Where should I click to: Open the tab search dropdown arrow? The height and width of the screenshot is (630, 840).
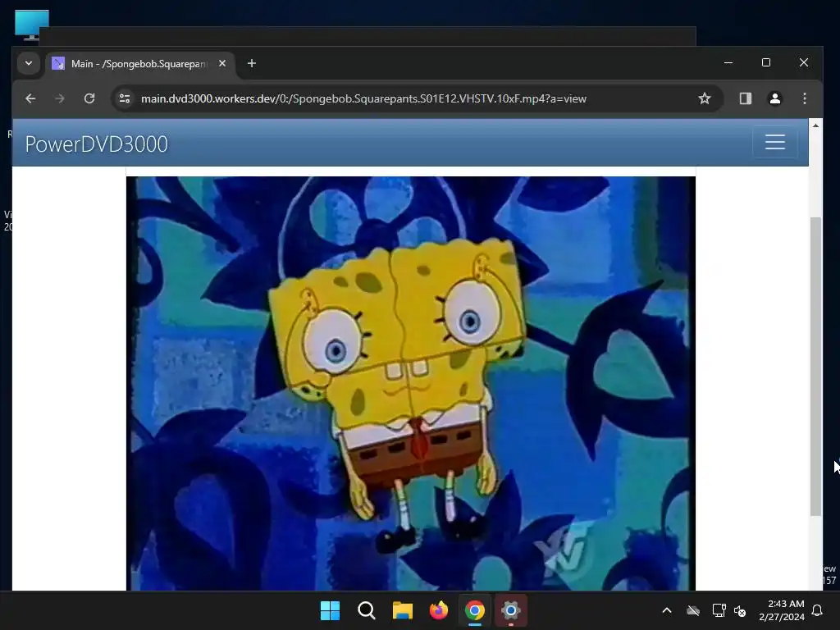pyautogui.click(x=29, y=63)
